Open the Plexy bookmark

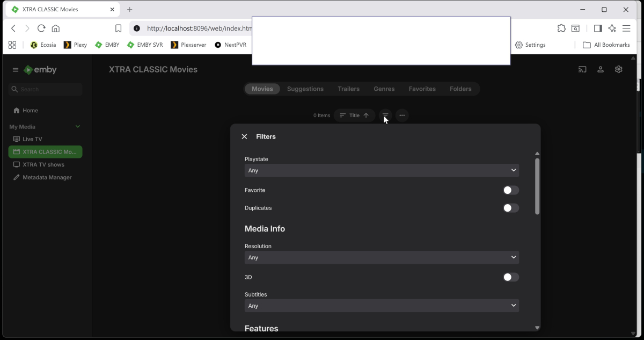76,45
